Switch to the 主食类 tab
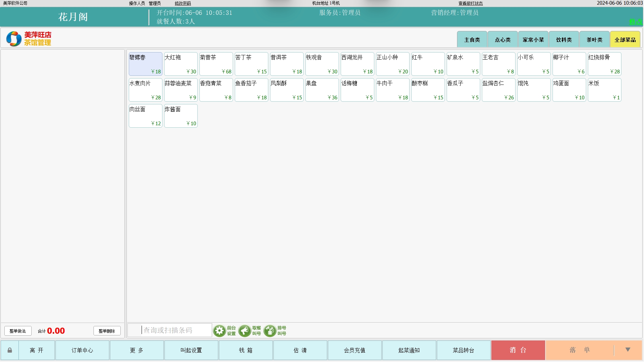This screenshot has width=644, height=362. pyautogui.click(x=472, y=40)
